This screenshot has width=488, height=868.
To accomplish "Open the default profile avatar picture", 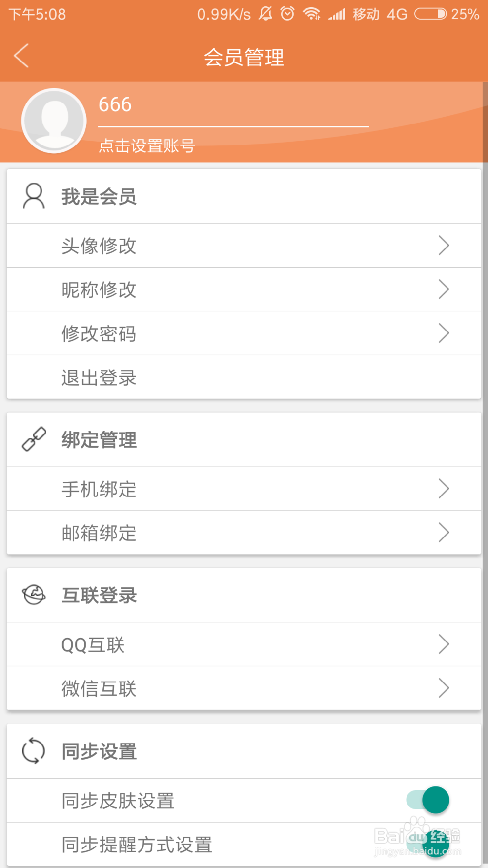I will (54, 121).
